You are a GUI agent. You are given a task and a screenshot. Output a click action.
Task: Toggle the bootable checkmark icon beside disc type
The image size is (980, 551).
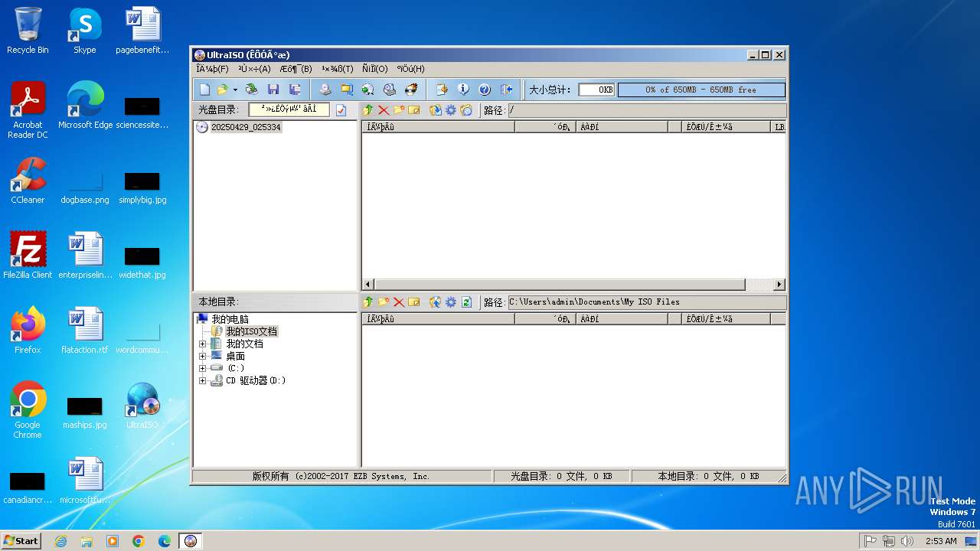pos(341,110)
